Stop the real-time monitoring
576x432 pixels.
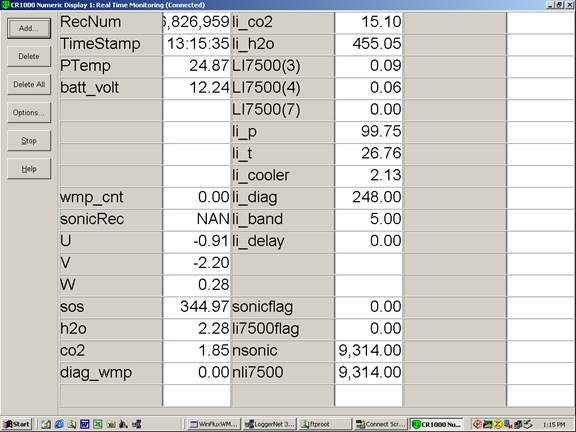point(29,141)
